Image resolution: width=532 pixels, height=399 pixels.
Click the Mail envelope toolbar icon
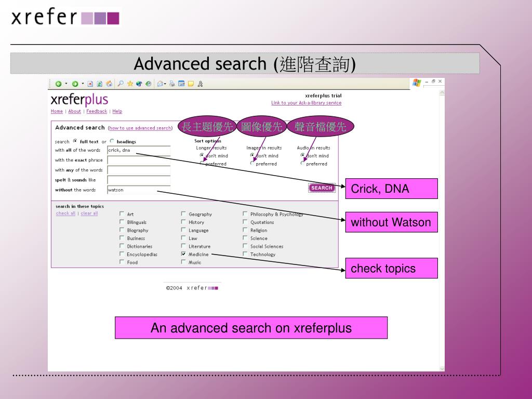160,84
